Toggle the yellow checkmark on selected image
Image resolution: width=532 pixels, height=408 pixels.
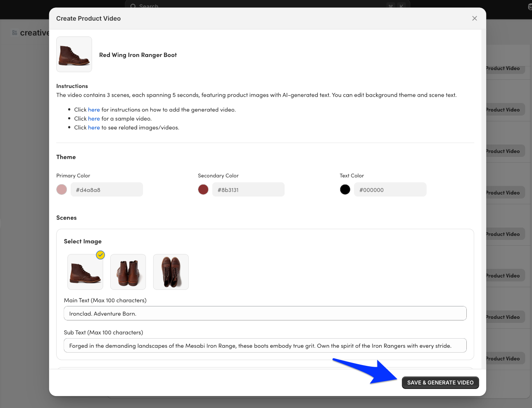pos(100,255)
